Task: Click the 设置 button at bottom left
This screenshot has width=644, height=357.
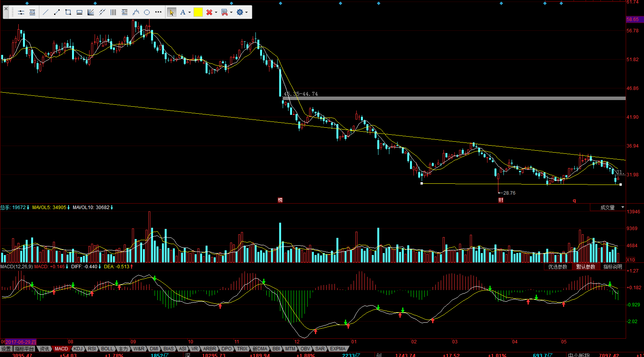Action: [6, 349]
